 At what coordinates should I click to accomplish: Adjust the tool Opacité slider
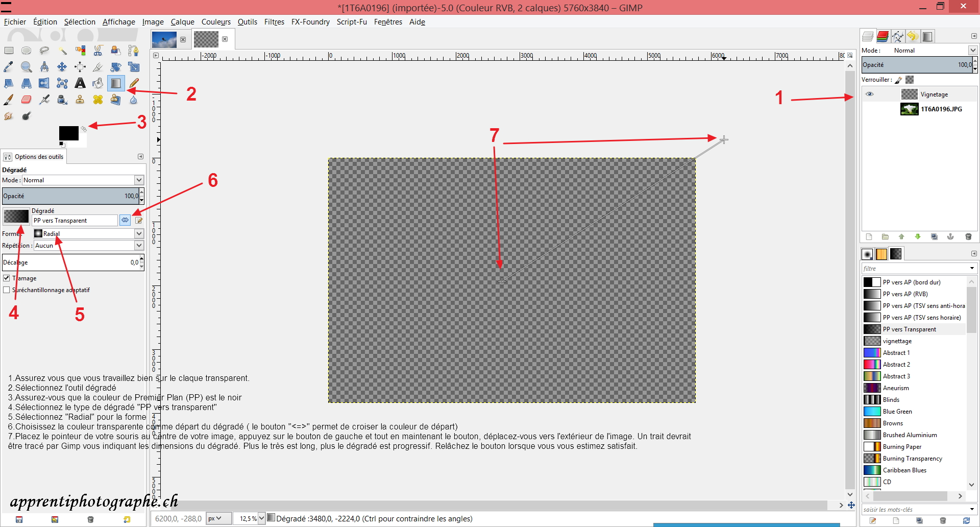click(70, 196)
